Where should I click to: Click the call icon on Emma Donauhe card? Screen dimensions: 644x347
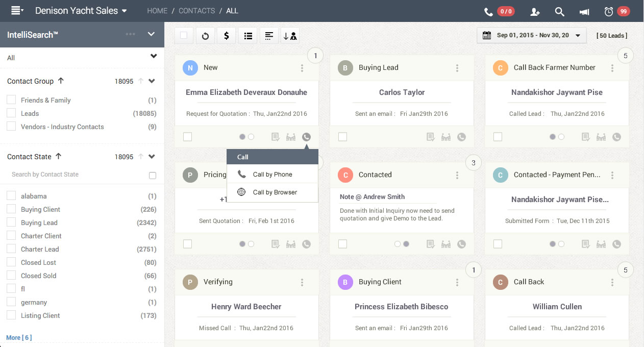pyautogui.click(x=306, y=137)
